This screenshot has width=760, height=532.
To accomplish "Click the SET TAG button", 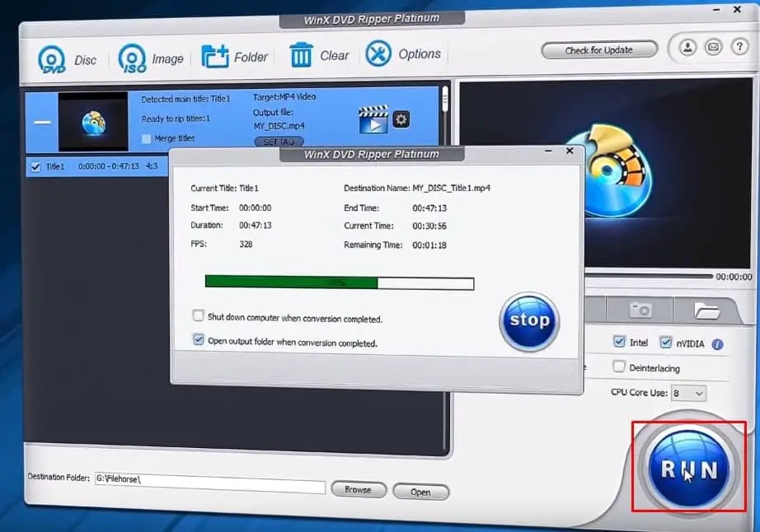I will click(x=279, y=142).
